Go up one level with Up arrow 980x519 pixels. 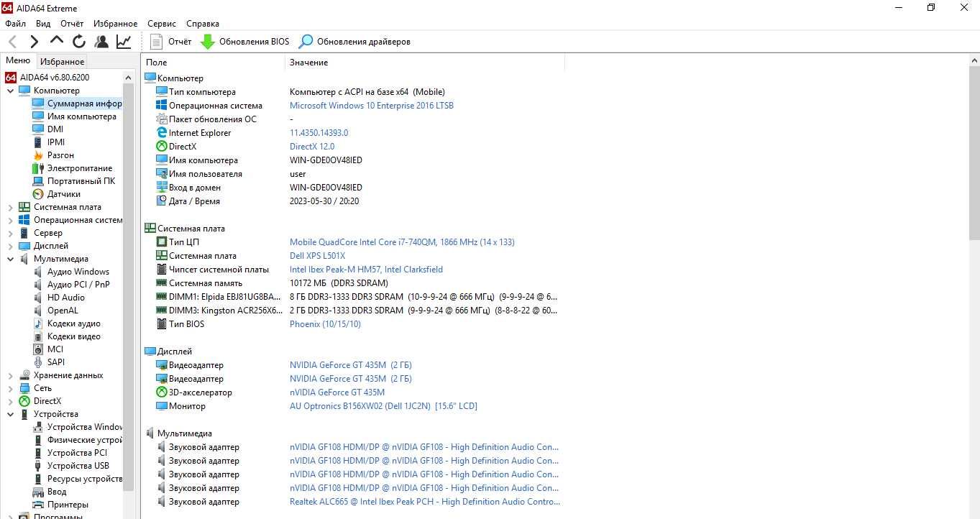[57, 40]
